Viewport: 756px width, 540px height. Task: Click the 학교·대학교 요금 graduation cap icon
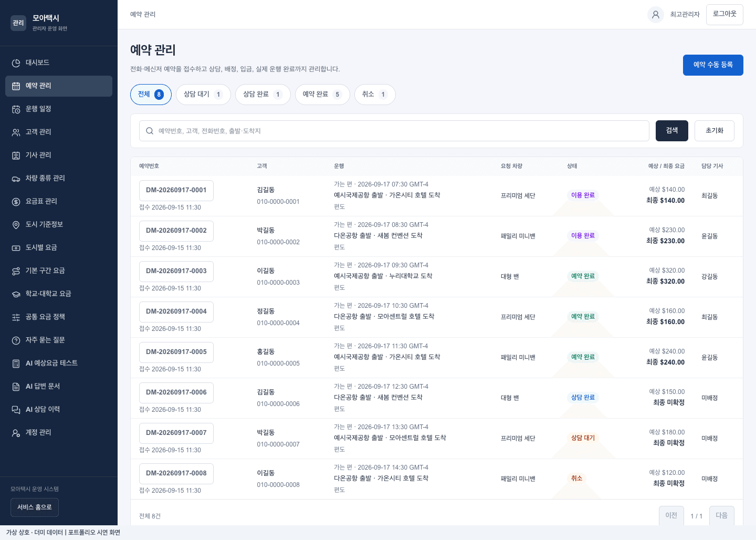[x=16, y=294]
